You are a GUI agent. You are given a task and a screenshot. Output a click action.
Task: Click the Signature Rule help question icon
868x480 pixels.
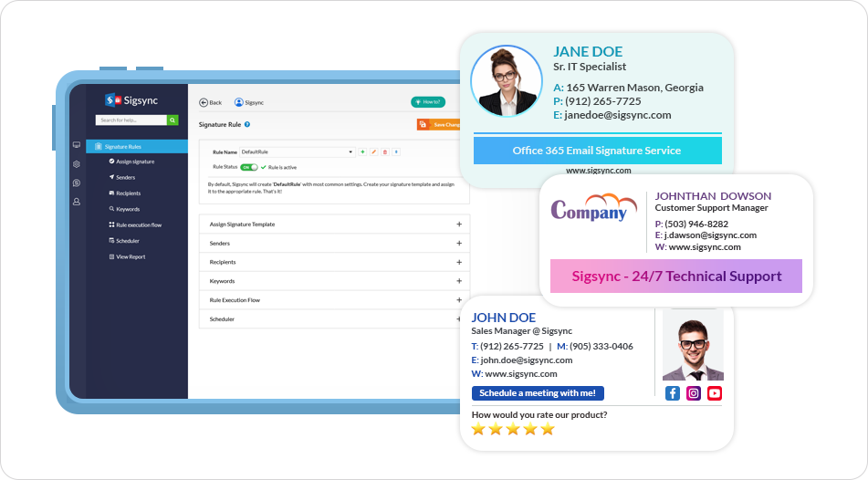(247, 124)
